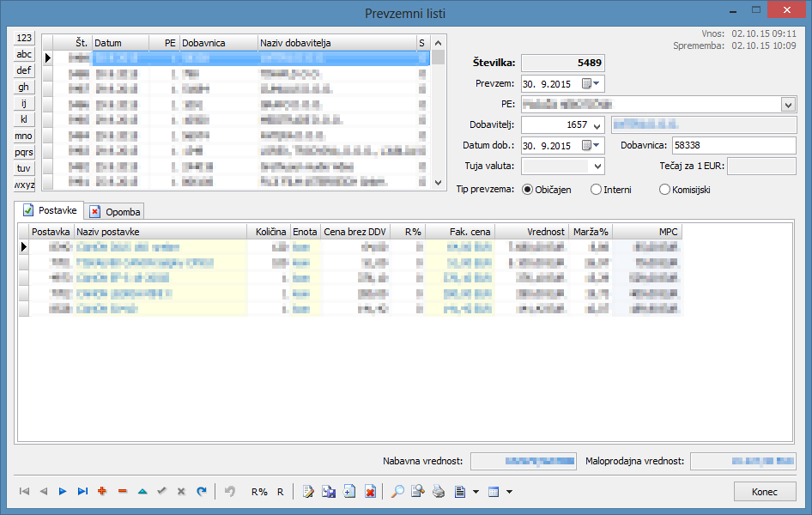Jump to last record in navigator

pyautogui.click(x=82, y=492)
